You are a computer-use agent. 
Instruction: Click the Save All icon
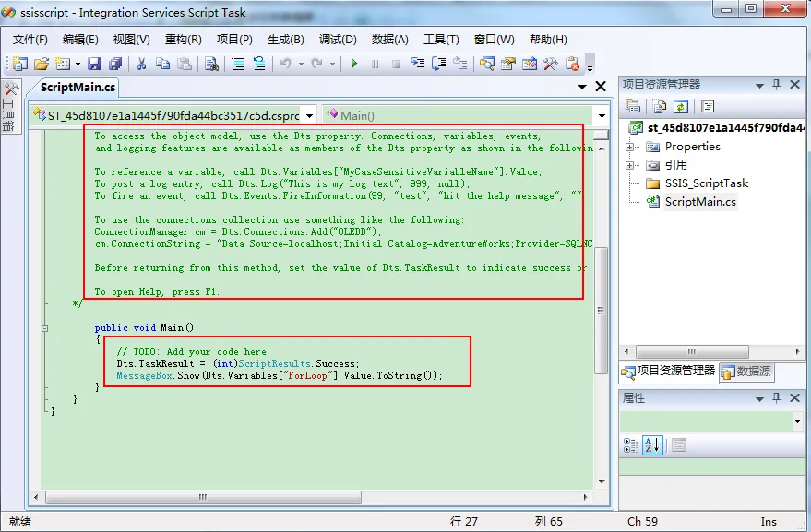pyautogui.click(x=115, y=64)
